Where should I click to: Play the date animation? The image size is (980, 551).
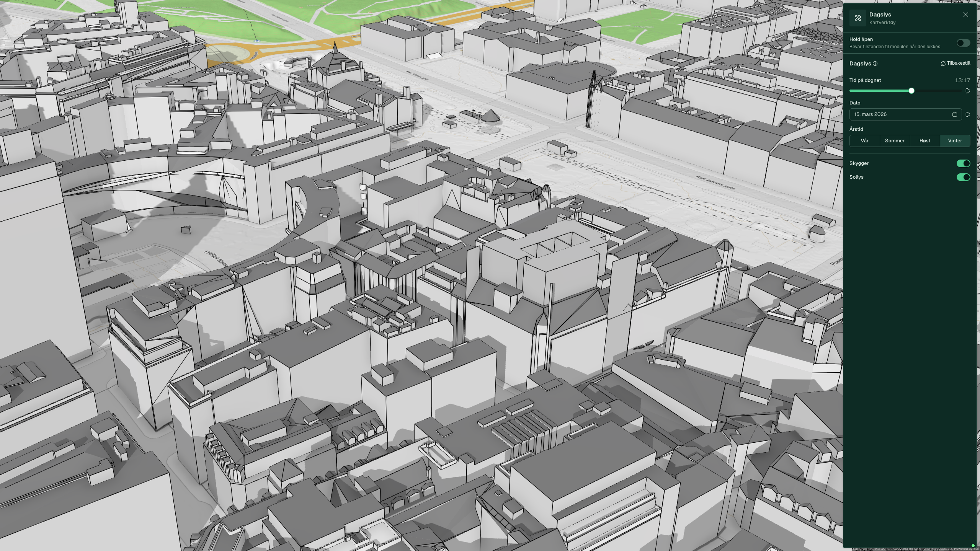coord(968,114)
